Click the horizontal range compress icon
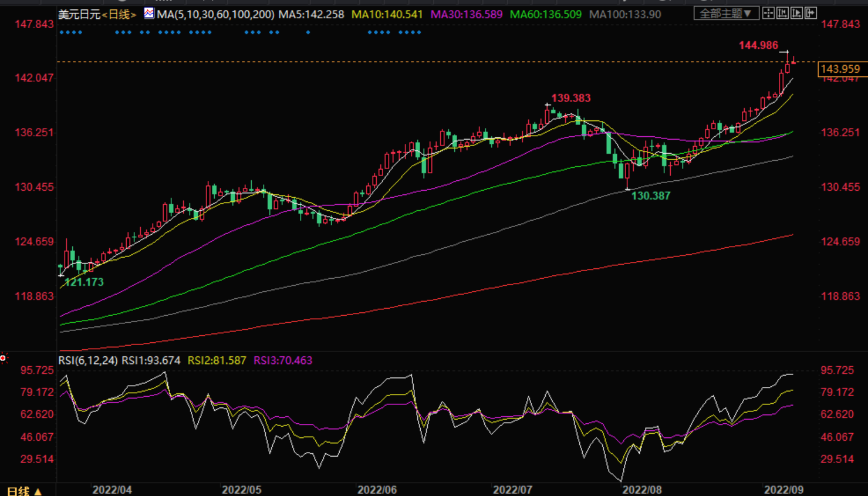 pos(782,13)
